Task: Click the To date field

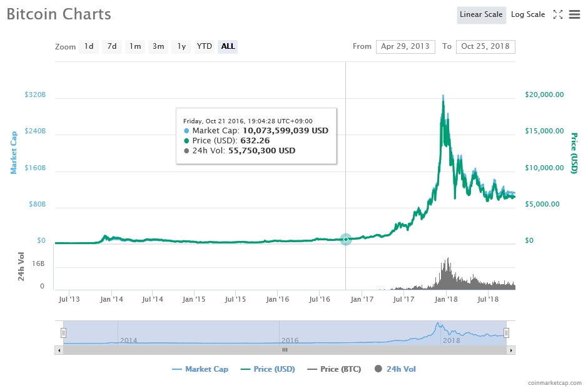Action: tap(485, 46)
